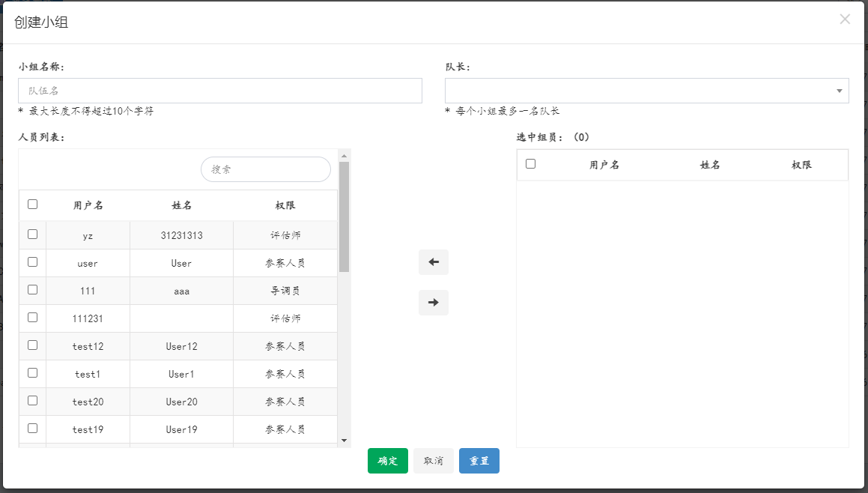Click the 确定 confirm button

[387, 461]
